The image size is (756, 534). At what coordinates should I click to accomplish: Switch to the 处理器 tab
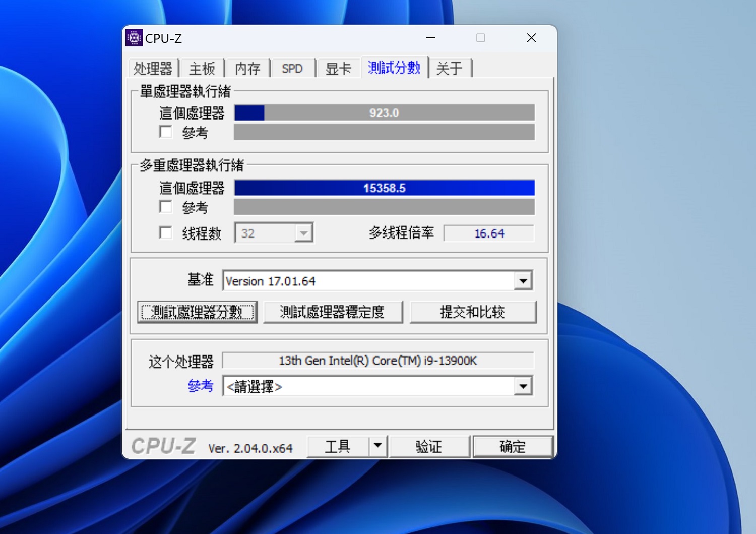tap(153, 68)
